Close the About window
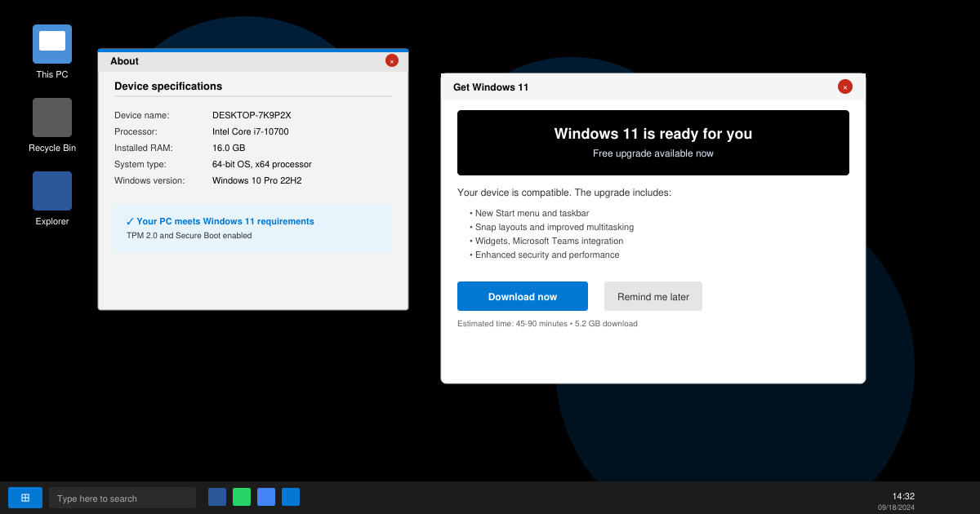Screen dimensions: 980x514 tap(392, 60)
